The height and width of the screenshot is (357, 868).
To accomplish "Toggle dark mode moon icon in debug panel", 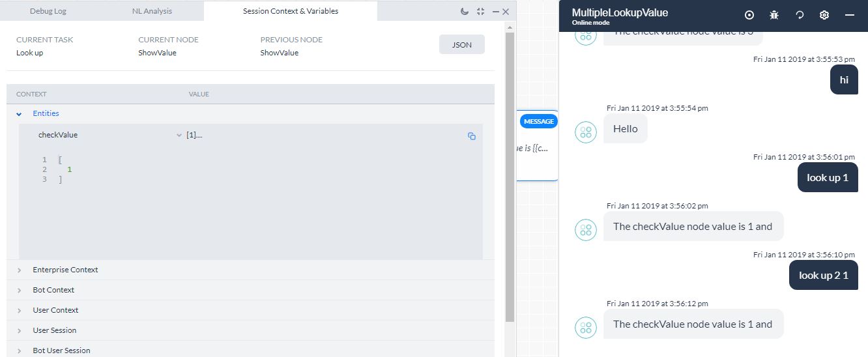I will (464, 11).
